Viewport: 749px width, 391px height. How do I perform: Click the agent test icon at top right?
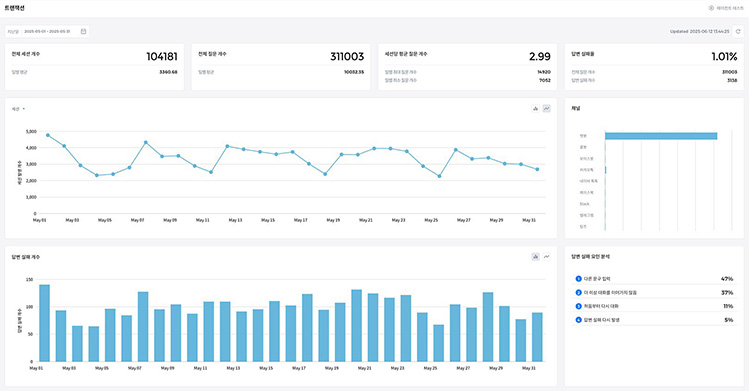711,8
